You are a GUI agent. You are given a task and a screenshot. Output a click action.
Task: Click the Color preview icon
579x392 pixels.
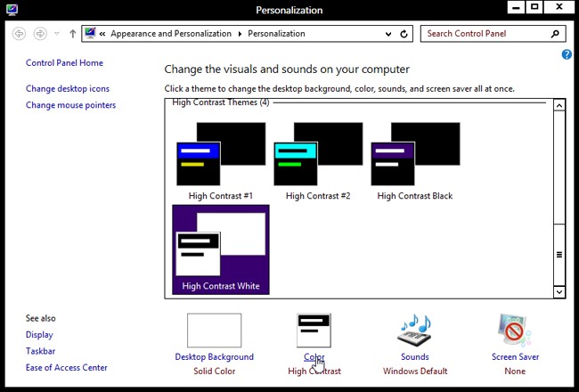314,331
